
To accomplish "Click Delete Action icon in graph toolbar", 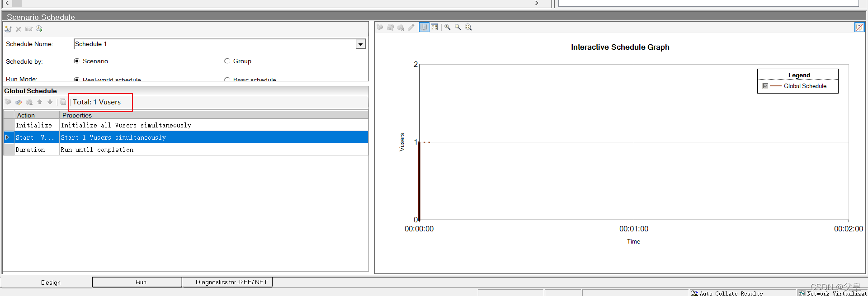I will coord(401,27).
